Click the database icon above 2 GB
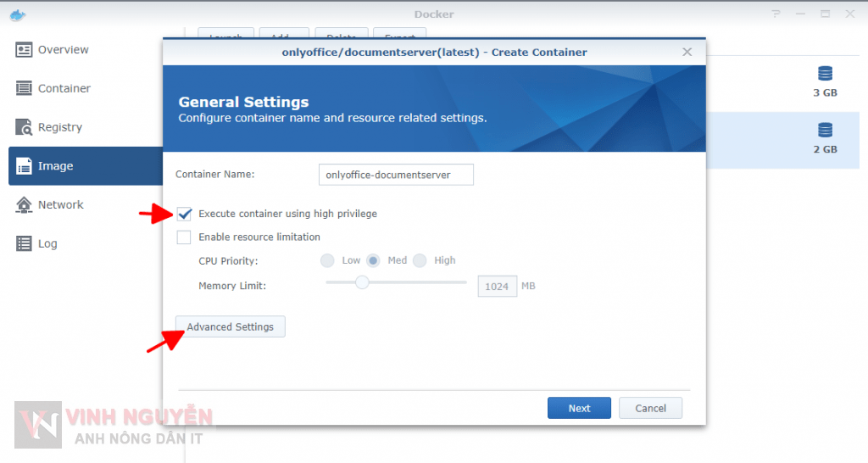 pos(825,131)
